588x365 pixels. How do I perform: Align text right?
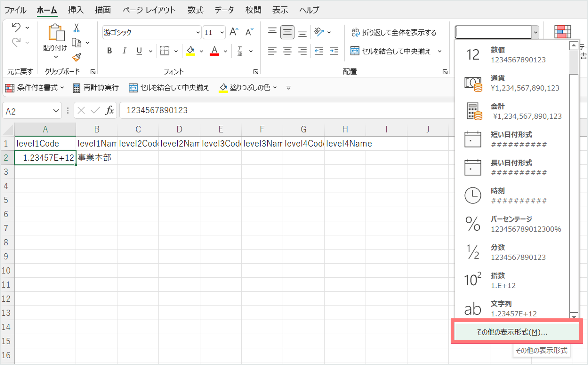point(302,51)
